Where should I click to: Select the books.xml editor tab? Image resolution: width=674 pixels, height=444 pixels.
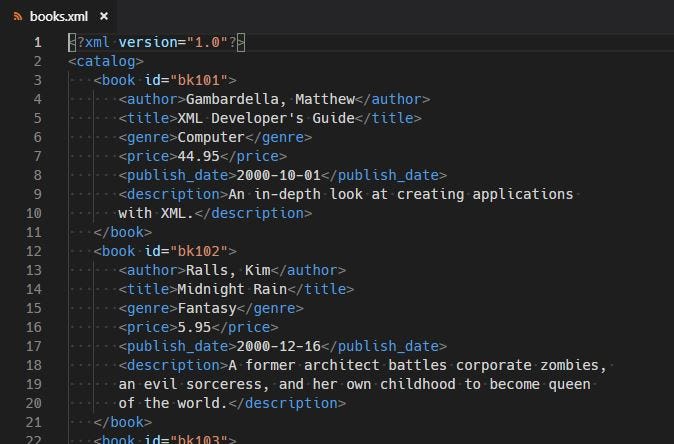(x=58, y=16)
